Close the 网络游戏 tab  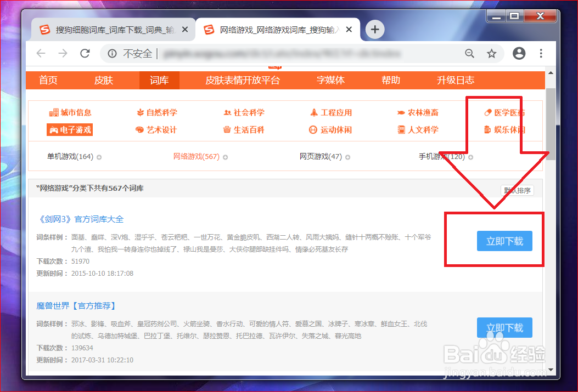pos(349,30)
